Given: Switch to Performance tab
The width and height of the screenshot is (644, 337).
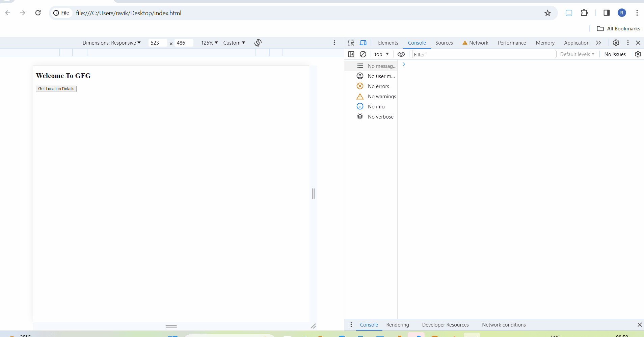Looking at the screenshot, I should tap(512, 43).
